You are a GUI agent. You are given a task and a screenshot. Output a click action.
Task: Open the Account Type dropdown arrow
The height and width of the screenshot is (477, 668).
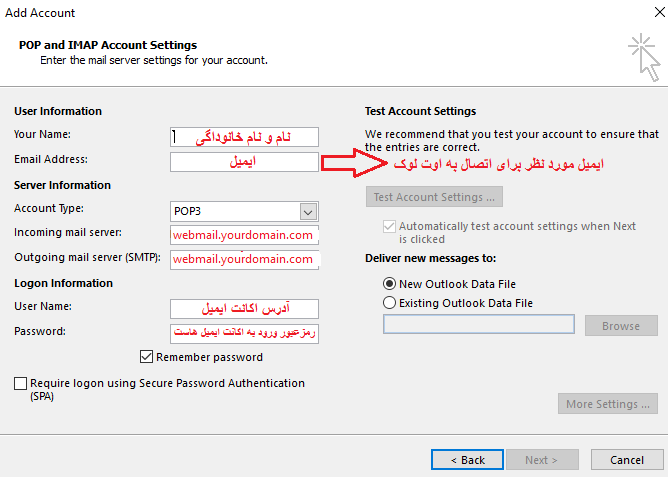(x=309, y=211)
